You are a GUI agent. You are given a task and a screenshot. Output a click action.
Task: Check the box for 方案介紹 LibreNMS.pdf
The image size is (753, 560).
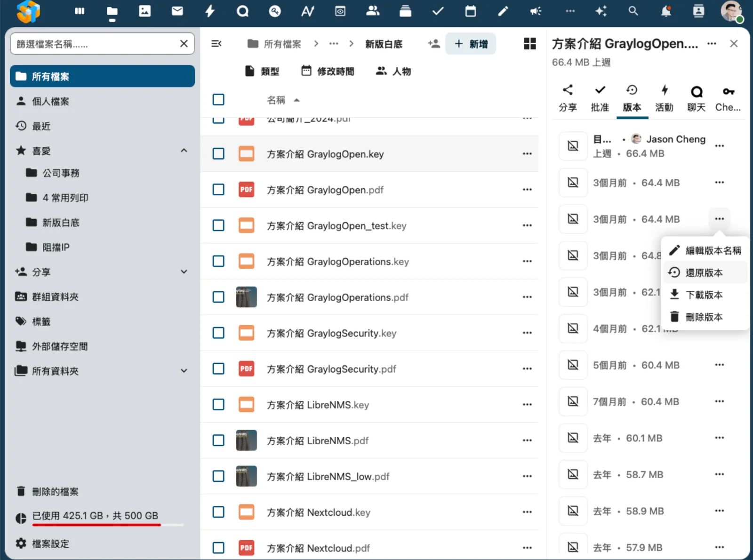click(x=218, y=440)
